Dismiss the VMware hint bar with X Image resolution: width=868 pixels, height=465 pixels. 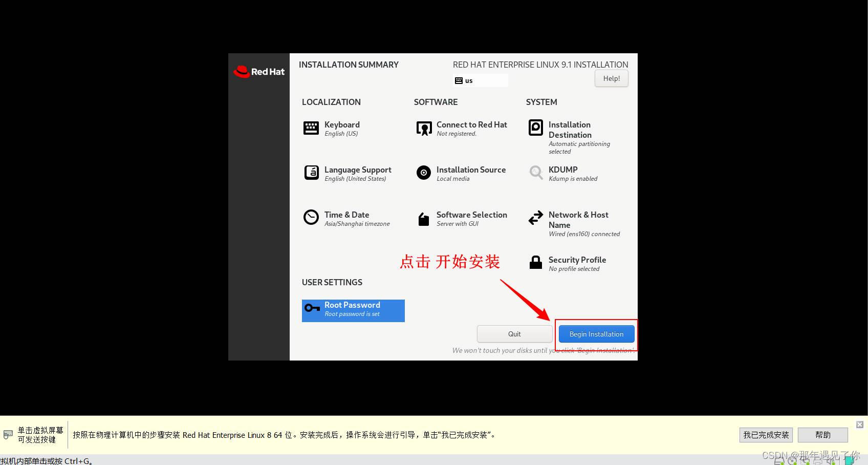click(860, 424)
